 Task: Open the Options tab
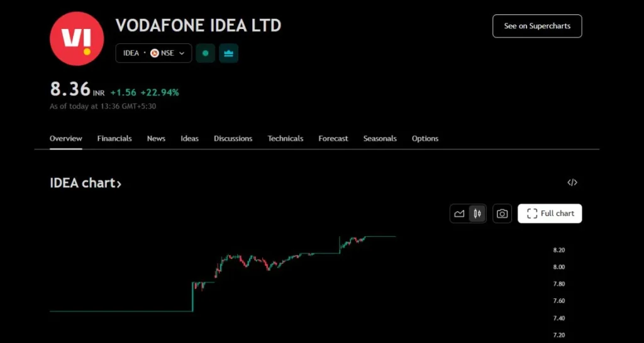tap(425, 138)
